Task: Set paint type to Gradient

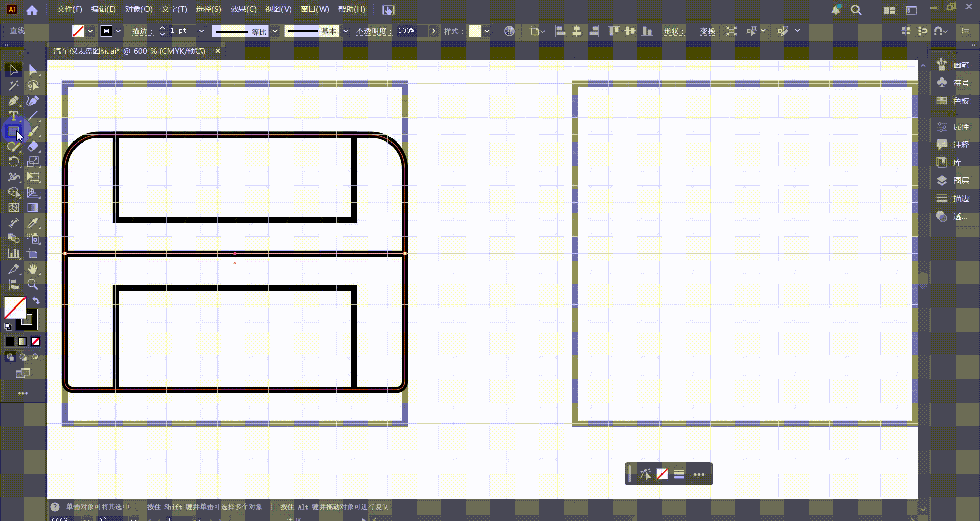Action: pyautogui.click(x=22, y=341)
